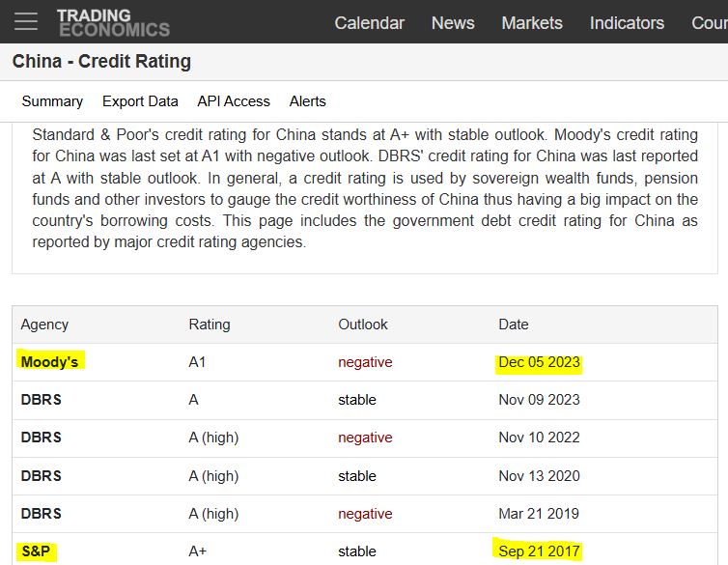Viewport: 728px width, 565px height.
Task: Click DBRS in the Nov 10 2022 row
Action: 41,438
